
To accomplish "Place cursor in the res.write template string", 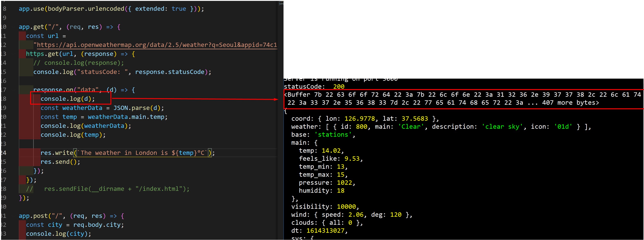I will [142, 153].
